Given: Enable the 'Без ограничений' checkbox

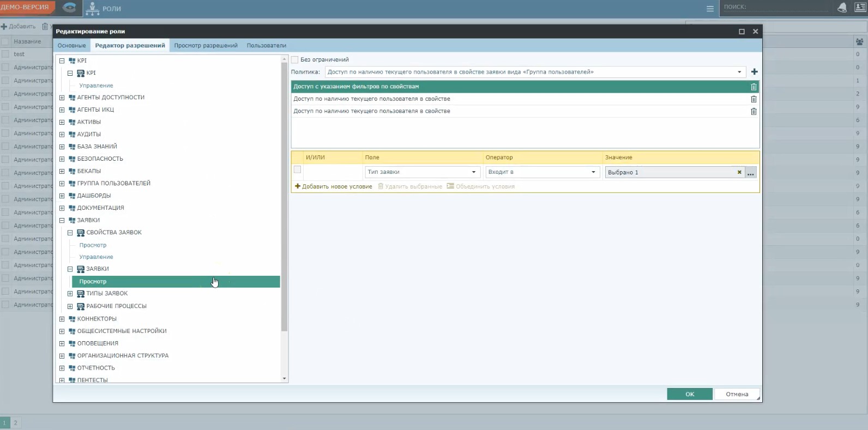Looking at the screenshot, I should tap(295, 60).
